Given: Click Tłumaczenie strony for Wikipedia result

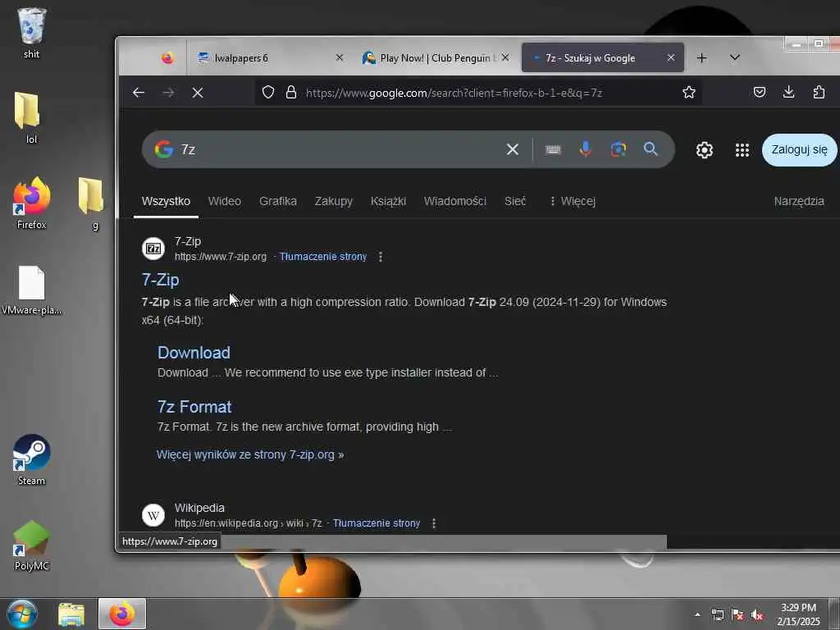Looking at the screenshot, I should click(376, 523).
